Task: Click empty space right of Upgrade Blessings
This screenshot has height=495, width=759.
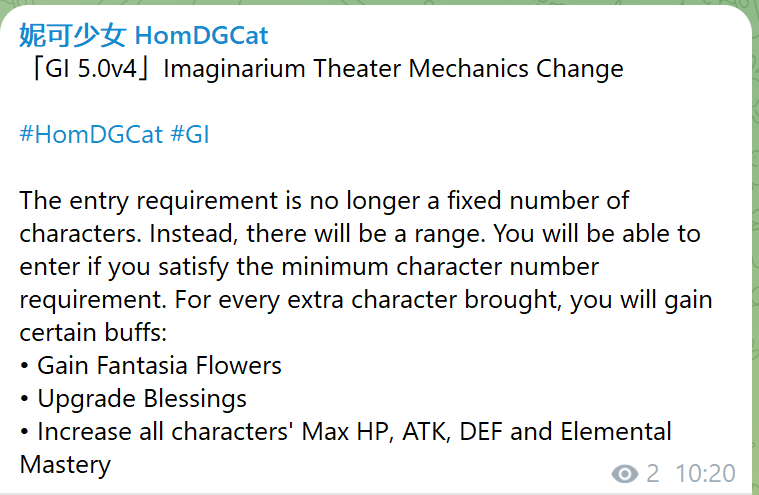Action: (x=450, y=399)
